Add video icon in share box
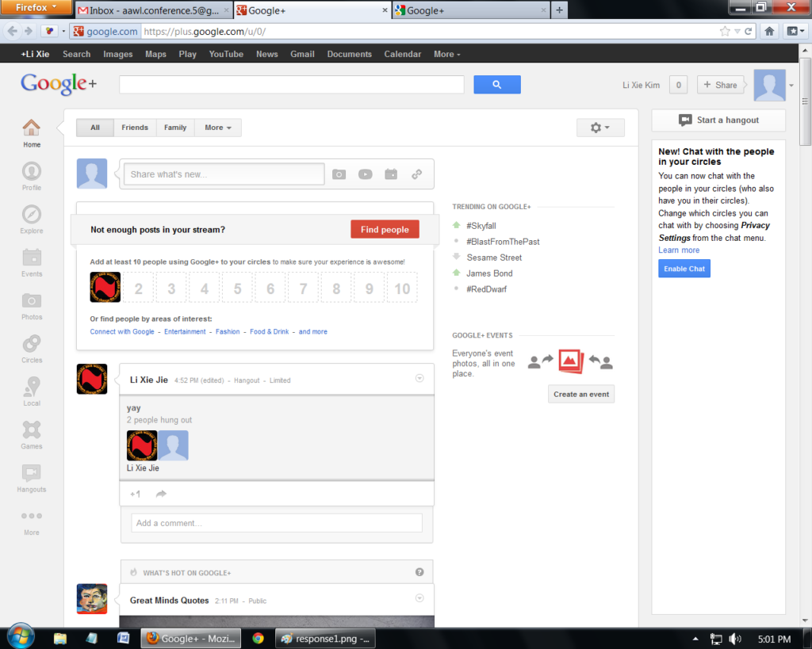The height and width of the screenshot is (649, 812). [x=365, y=174]
